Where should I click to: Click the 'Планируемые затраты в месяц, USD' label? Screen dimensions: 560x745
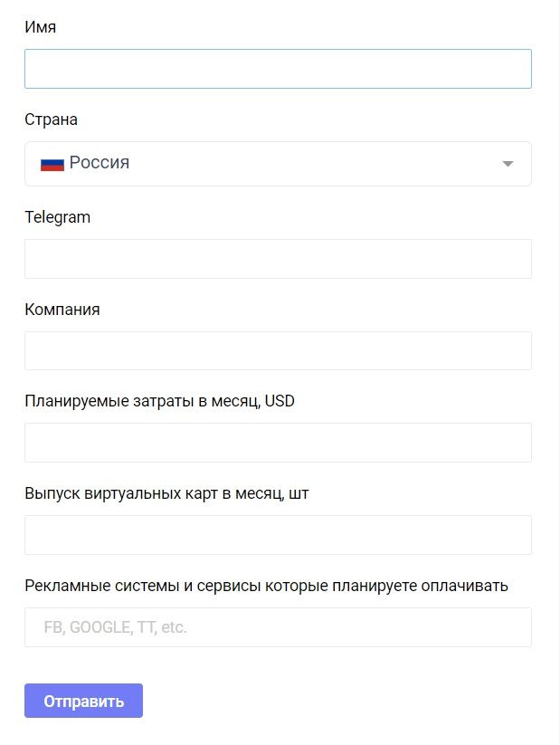tap(159, 401)
